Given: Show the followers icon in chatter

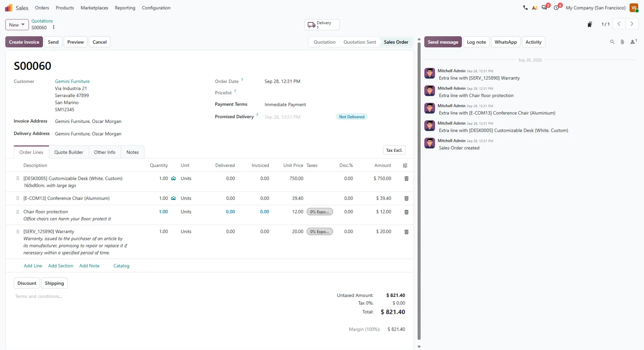Looking at the screenshot, I should tap(633, 42).
